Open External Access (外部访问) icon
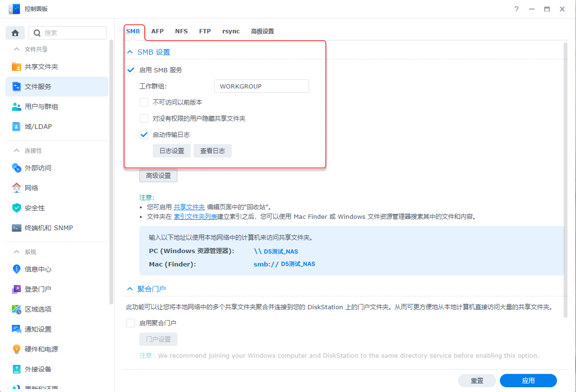This screenshot has height=392, width=576. tap(16, 168)
